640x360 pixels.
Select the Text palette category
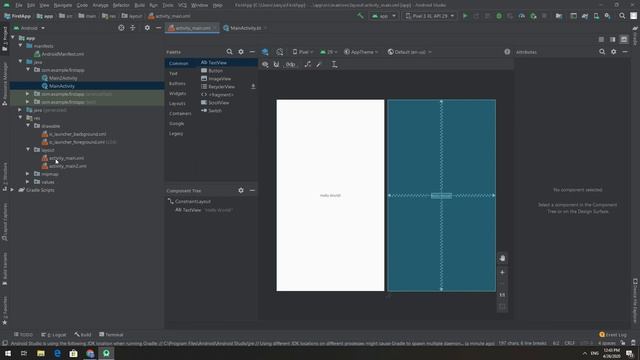(173, 73)
